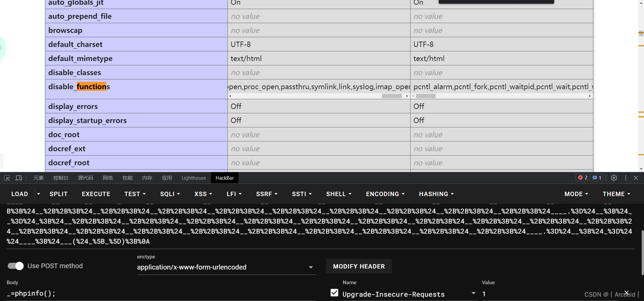644x301 pixels.
Task: Open the ENCODING dropdown menu
Action: coord(385,194)
